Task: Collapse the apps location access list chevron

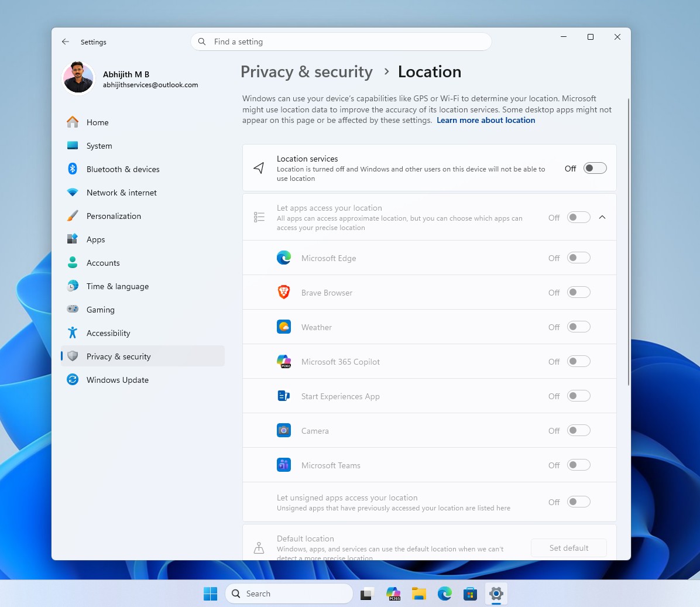Action: 602,217
